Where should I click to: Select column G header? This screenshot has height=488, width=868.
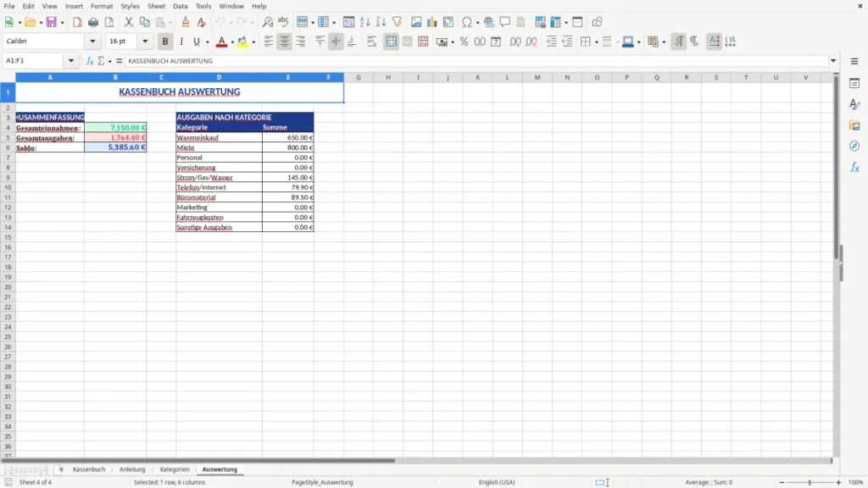[359, 77]
